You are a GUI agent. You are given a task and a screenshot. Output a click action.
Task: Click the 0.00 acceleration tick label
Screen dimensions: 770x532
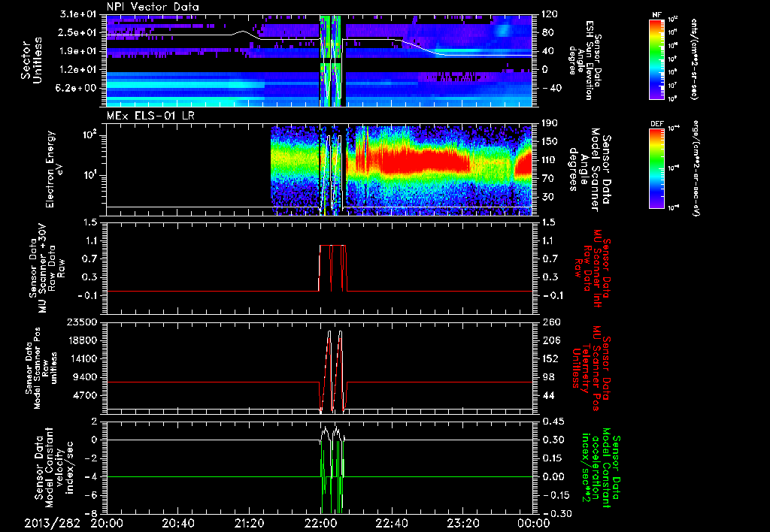coord(553,477)
